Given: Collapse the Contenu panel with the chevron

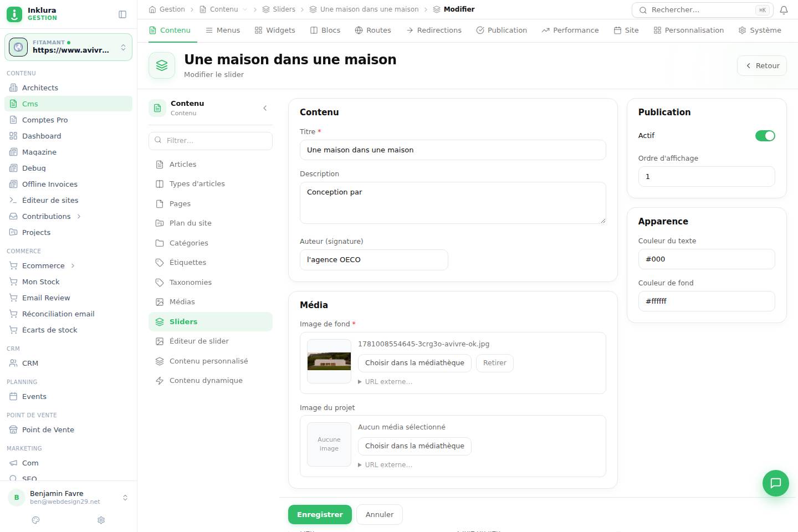Looking at the screenshot, I should click(x=265, y=108).
